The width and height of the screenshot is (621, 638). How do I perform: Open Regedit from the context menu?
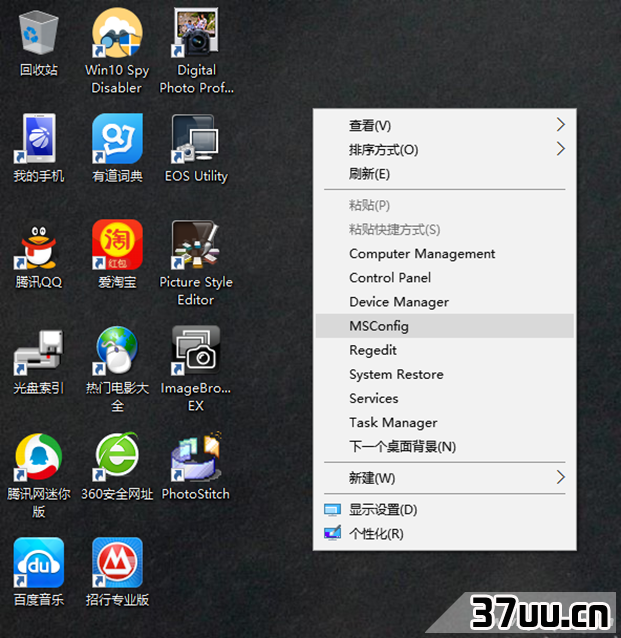(445, 350)
